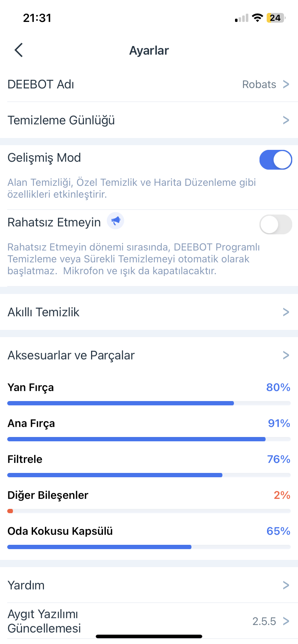This screenshot has height=644, width=298.
Task: Tap the Yan Fırça progress bar
Action: coord(149,403)
